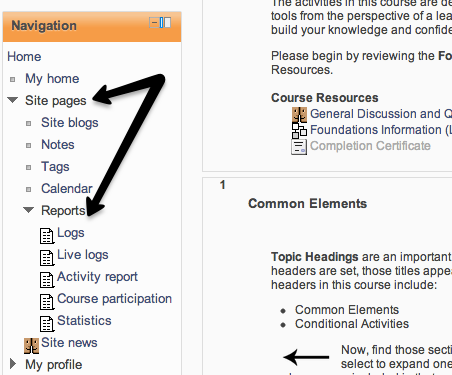Open the Tags navigation item

pos(55,167)
